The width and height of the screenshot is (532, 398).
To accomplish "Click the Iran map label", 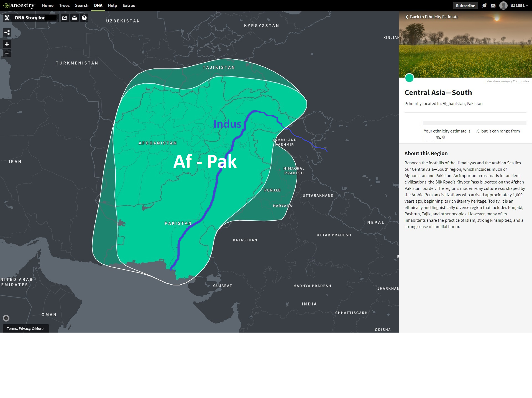I will pyautogui.click(x=15, y=162).
